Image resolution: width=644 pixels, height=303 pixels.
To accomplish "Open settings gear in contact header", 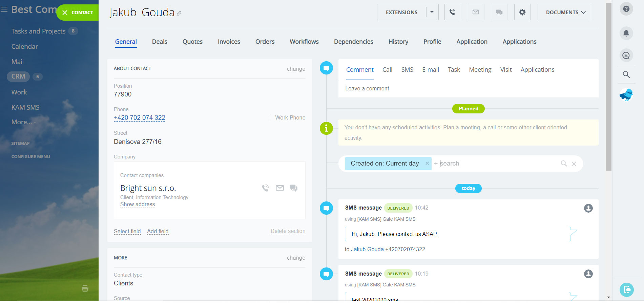I will pos(522,12).
